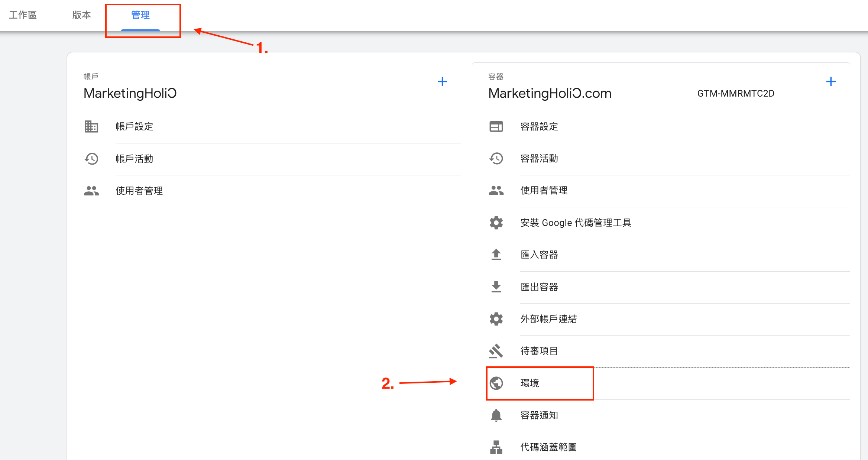Click the globe icon beside 環境
This screenshot has height=460, width=868.
pyautogui.click(x=496, y=383)
